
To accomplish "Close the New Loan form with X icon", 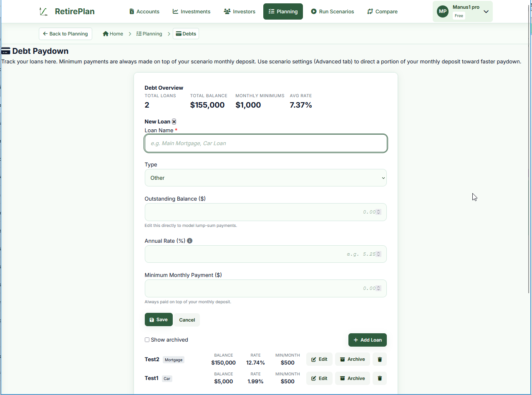I will tap(174, 122).
